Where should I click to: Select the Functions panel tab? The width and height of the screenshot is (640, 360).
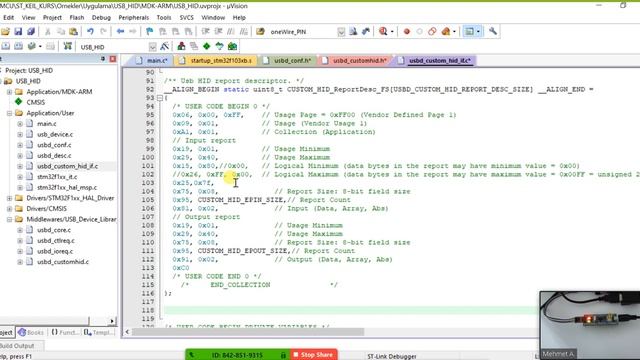(64, 332)
